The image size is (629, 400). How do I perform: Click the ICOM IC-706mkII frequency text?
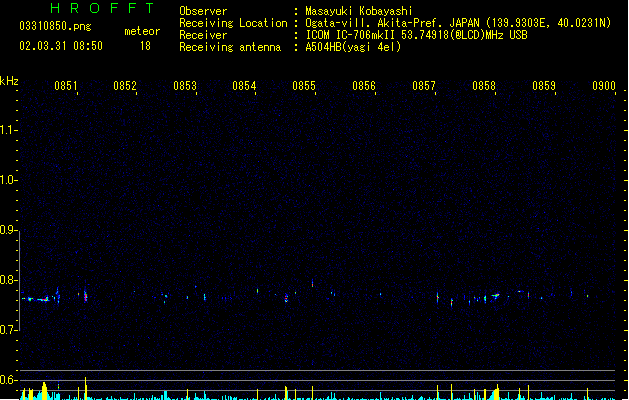tap(416, 35)
